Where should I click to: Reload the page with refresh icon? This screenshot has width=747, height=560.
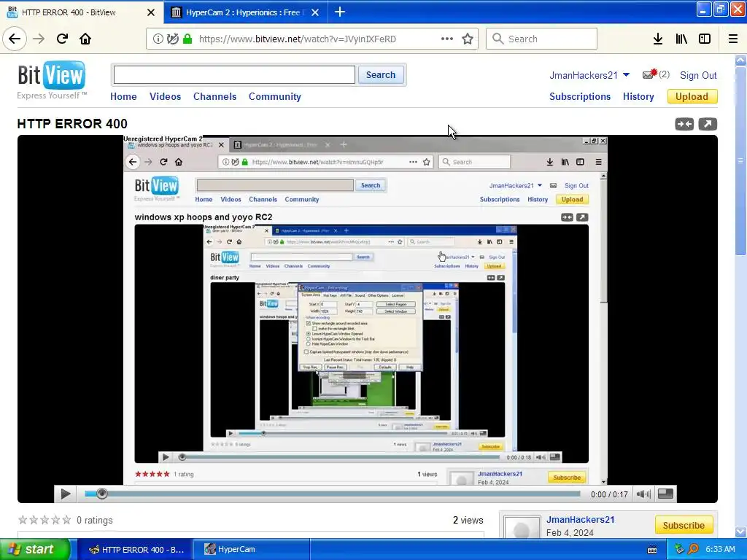pyautogui.click(x=62, y=39)
